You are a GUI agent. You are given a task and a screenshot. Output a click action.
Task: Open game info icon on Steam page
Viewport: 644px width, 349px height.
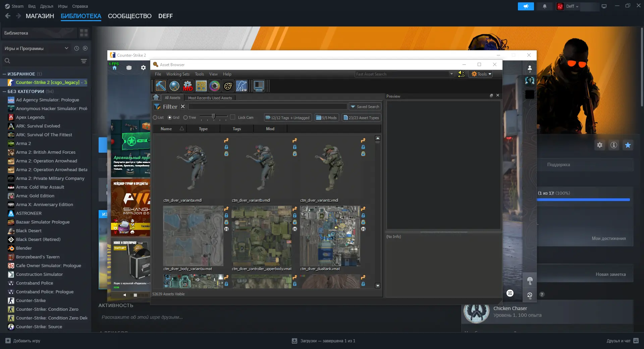(614, 145)
